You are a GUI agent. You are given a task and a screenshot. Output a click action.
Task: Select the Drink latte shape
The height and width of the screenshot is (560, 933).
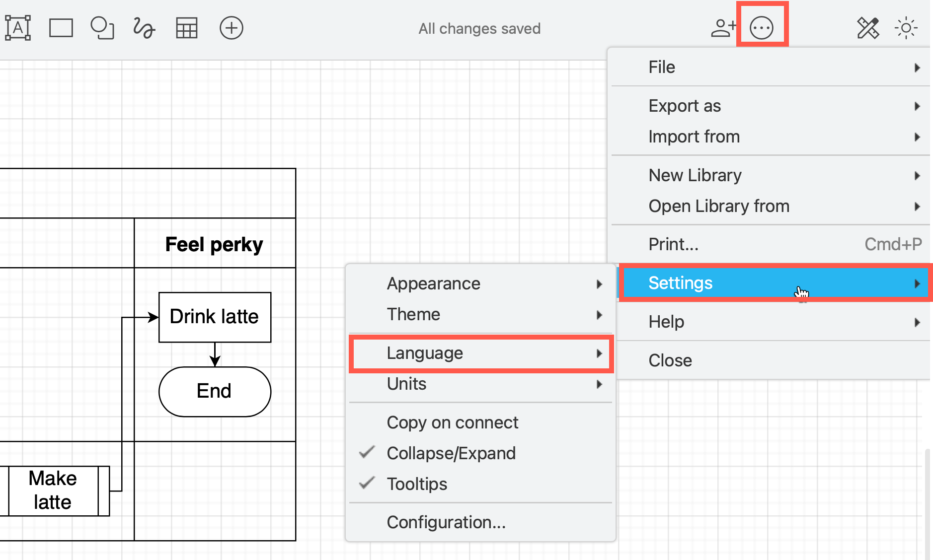click(215, 316)
